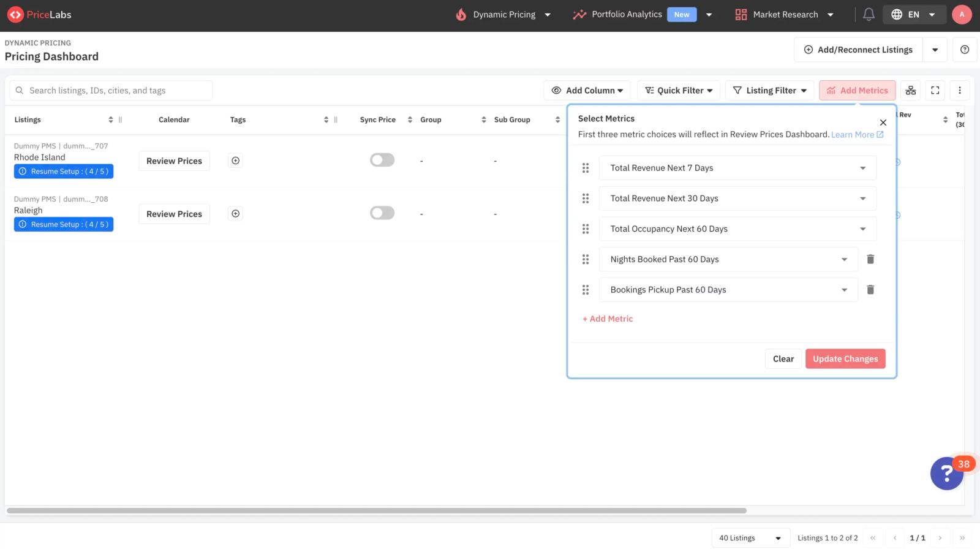Viewport: 980px width, 549px height.
Task: Click the horizontal table scrollbar
Action: pyautogui.click(x=377, y=510)
